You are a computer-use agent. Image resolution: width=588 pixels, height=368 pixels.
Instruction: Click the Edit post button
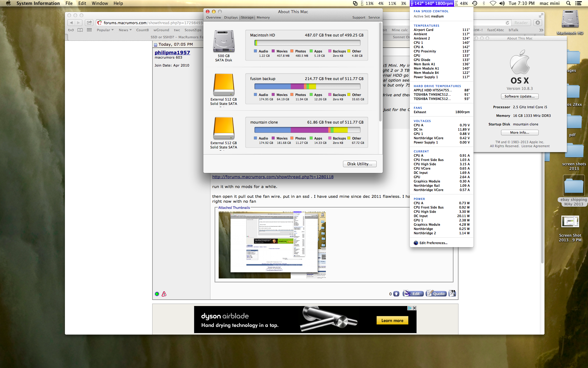click(413, 293)
